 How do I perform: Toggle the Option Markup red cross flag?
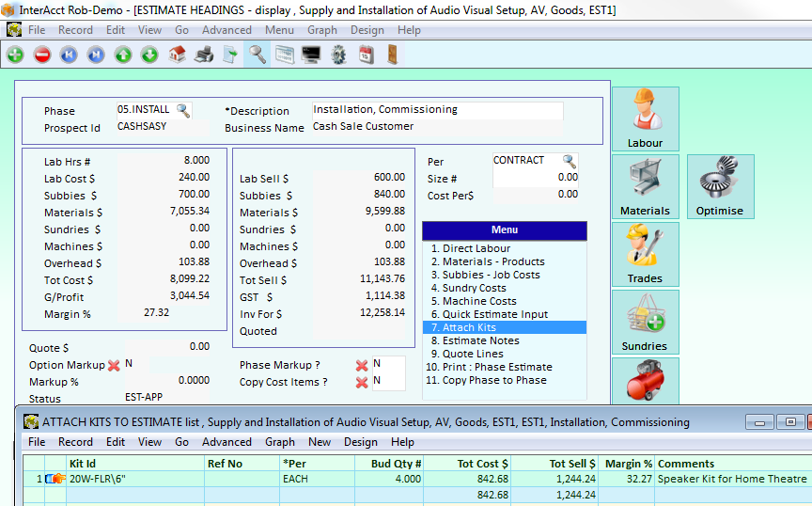[114, 366]
